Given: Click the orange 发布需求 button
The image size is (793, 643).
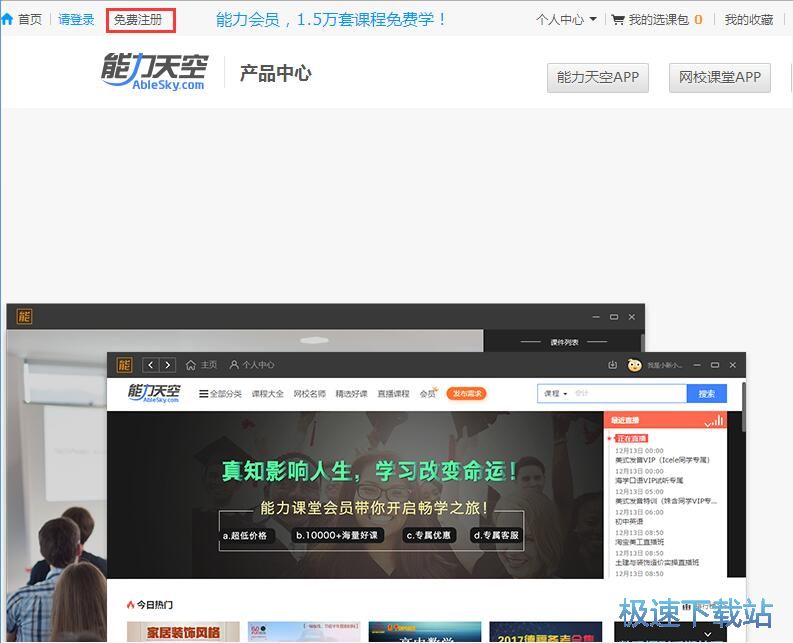Looking at the screenshot, I should (x=466, y=394).
